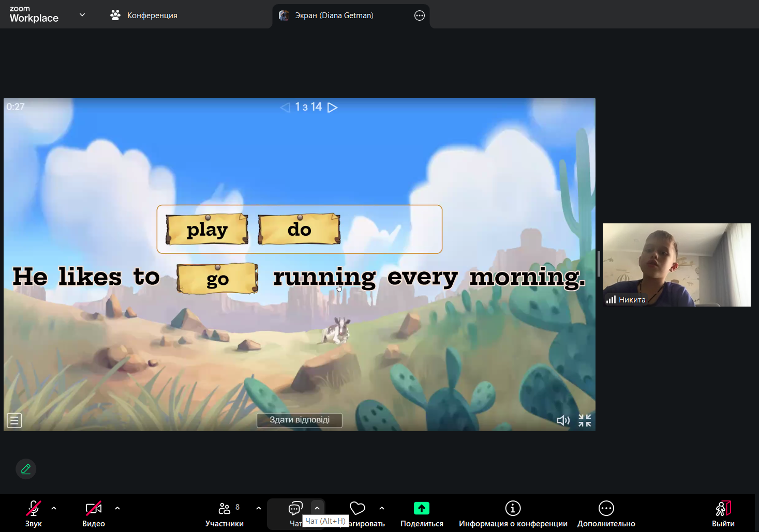The height and width of the screenshot is (532, 759).
Task: Expand participants options arrow
Action: (x=259, y=508)
